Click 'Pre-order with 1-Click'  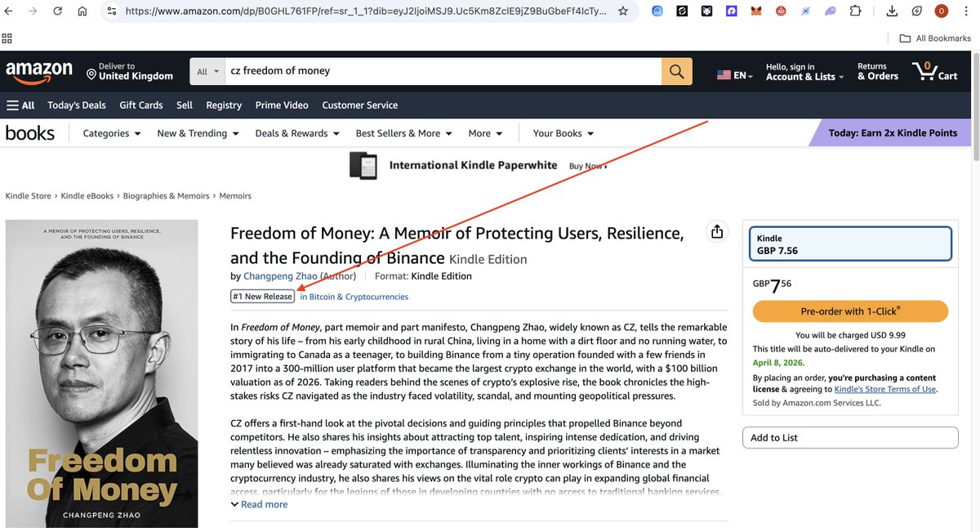[x=850, y=311]
